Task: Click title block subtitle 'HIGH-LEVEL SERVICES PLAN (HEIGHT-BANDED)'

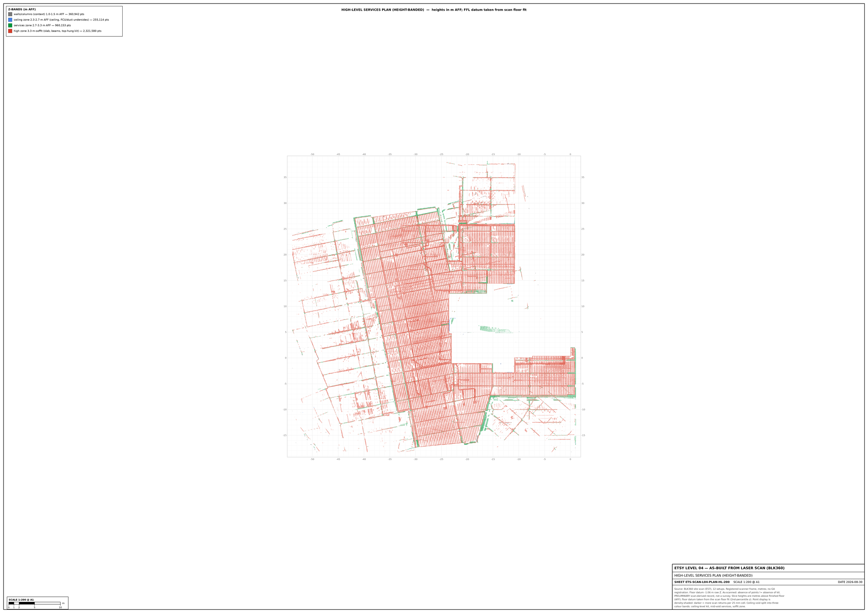Action: [713, 576]
